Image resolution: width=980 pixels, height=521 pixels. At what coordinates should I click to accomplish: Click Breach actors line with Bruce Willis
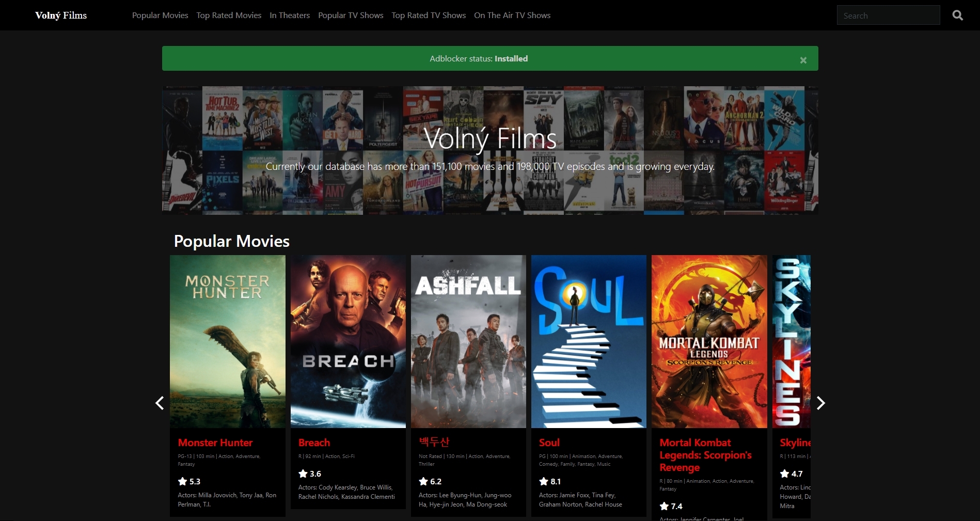coord(346,492)
